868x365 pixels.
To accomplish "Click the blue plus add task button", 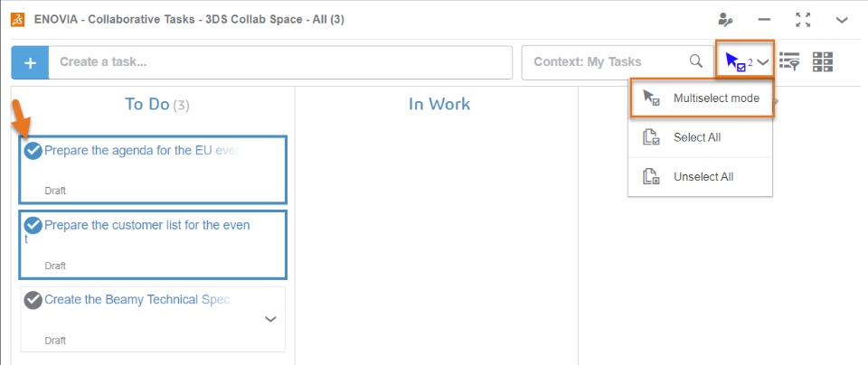I will click(x=30, y=62).
